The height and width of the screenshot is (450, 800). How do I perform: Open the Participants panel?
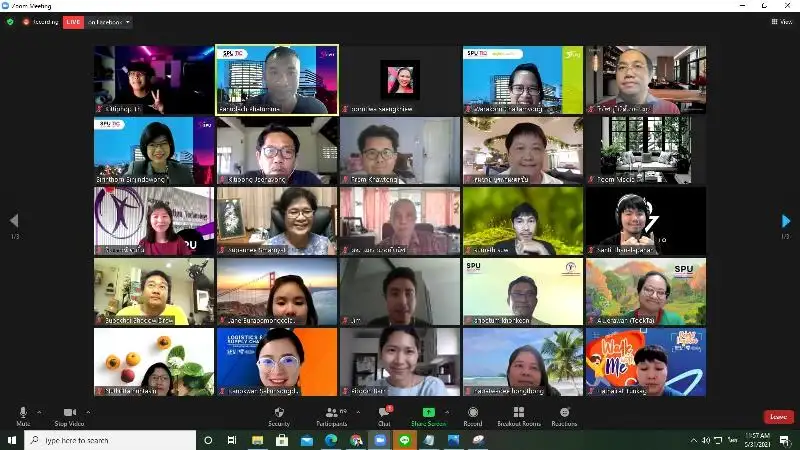point(332,412)
